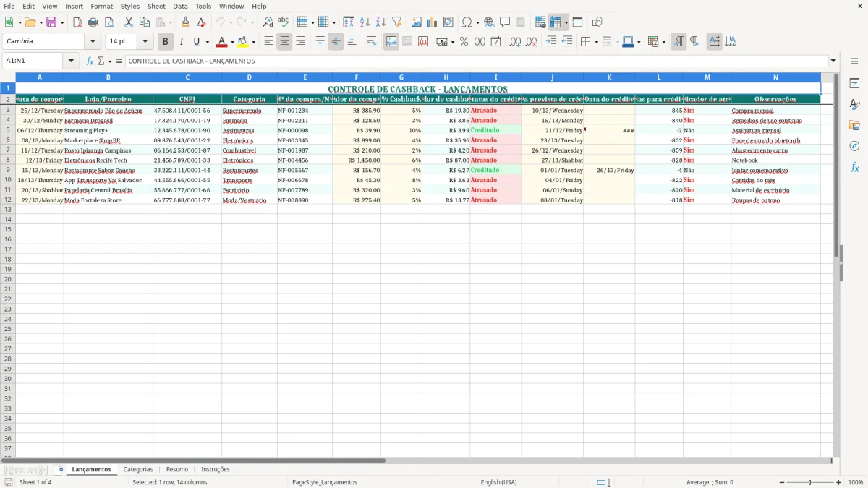Insert a chart
868x488 pixels.
click(433, 22)
